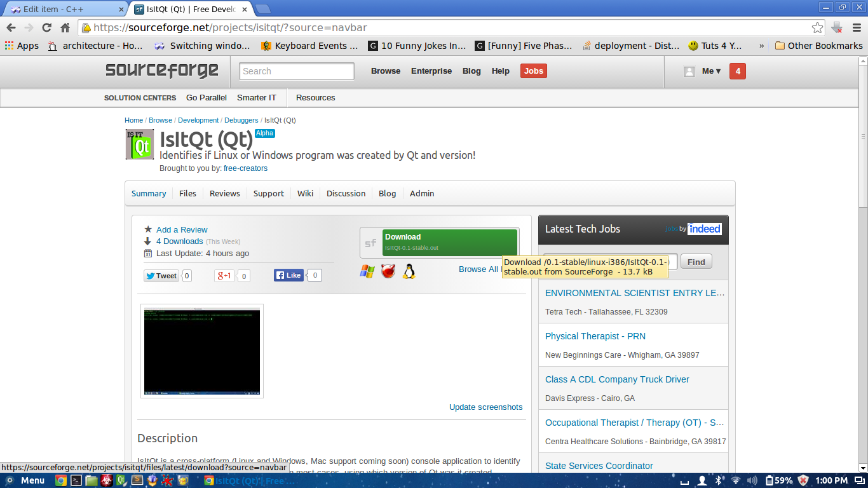Click the Add a Review link

tap(182, 230)
